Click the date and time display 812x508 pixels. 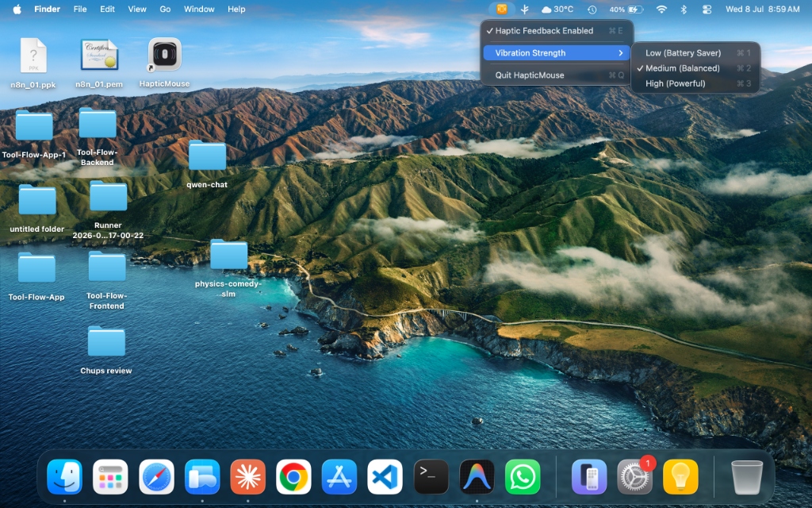(x=762, y=10)
